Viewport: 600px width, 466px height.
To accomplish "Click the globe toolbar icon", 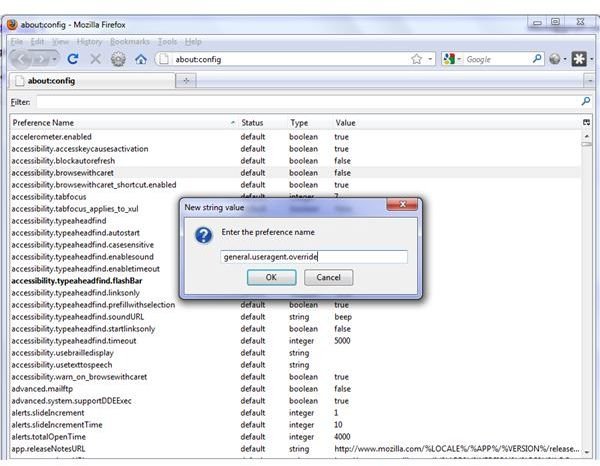I will (x=555, y=59).
